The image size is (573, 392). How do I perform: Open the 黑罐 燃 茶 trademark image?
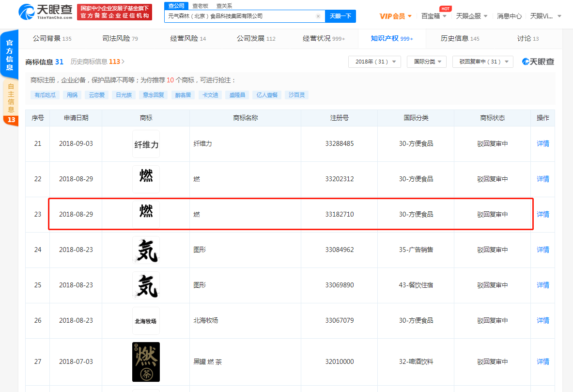[146, 362]
